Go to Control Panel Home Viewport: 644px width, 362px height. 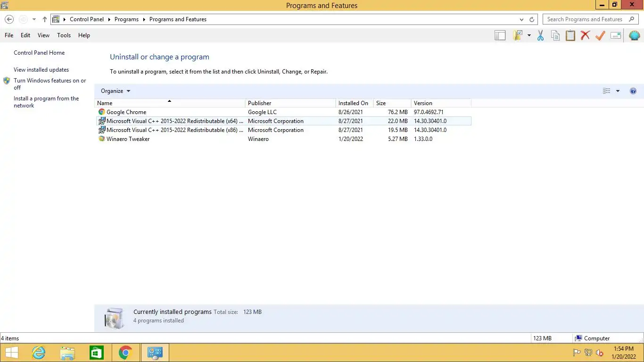(x=39, y=53)
